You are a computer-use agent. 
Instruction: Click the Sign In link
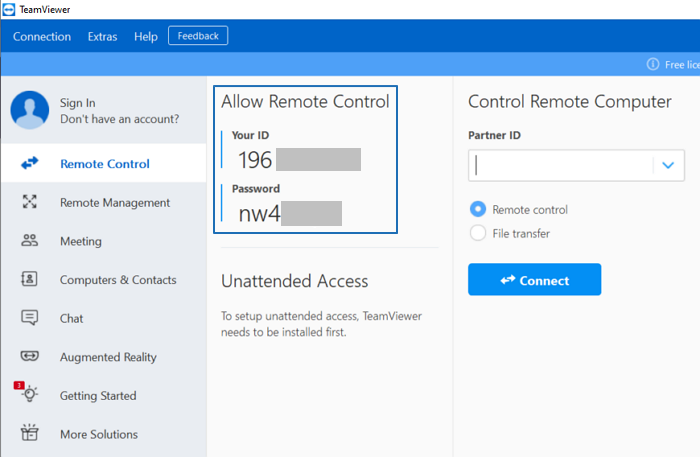(78, 103)
